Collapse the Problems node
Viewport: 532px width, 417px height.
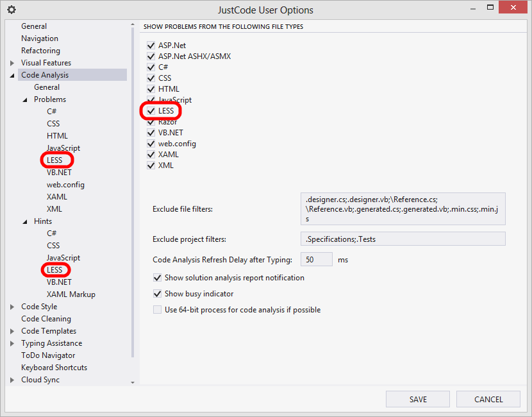tap(25, 100)
